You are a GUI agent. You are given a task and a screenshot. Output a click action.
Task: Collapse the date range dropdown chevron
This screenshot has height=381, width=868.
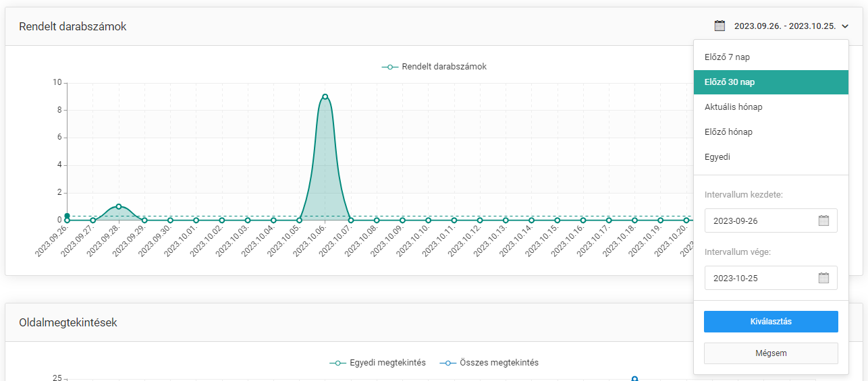tap(845, 26)
